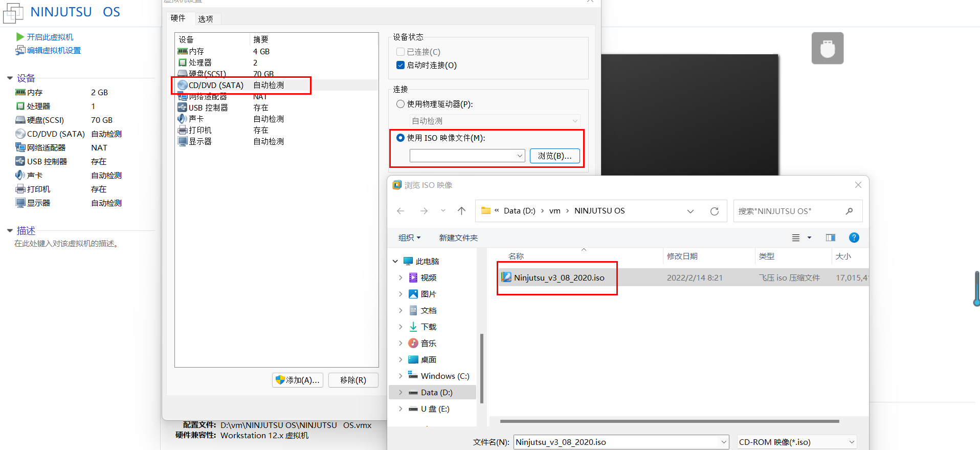Collapse the Devices section in main window
Screen dimensions: 980x450
[x=10, y=78]
